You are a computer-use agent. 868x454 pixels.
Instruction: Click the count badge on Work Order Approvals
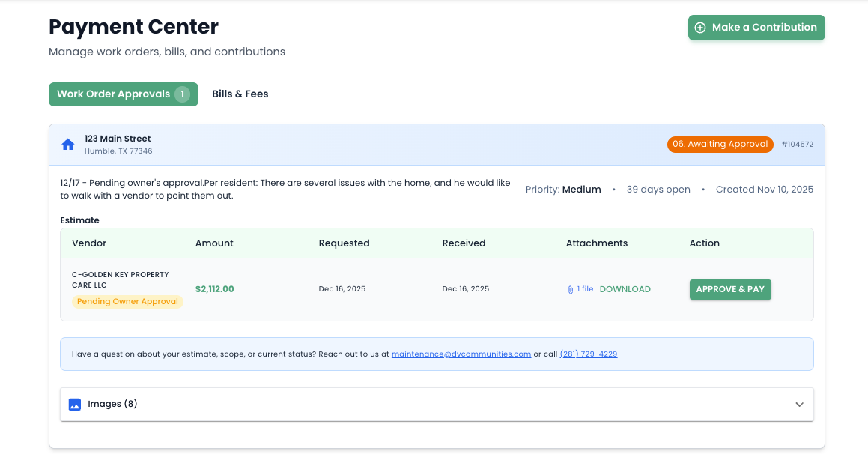click(182, 94)
